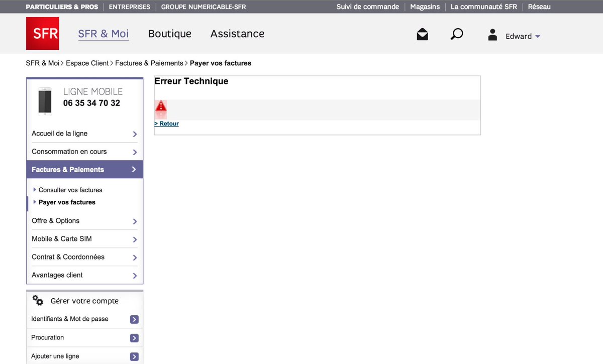Open the Boutique menu
The height and width of the screenshot is (364, 603).
point(170,34)
